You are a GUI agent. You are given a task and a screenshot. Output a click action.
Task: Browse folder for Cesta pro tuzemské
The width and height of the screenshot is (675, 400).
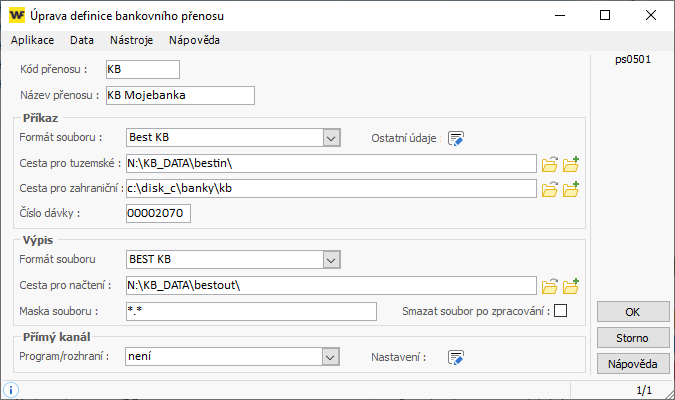click(x=549, y=163)
